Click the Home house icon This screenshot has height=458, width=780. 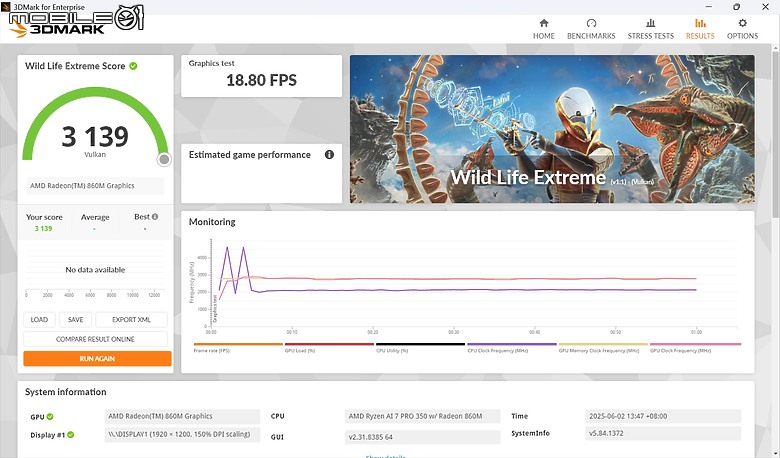click(544, 23)
